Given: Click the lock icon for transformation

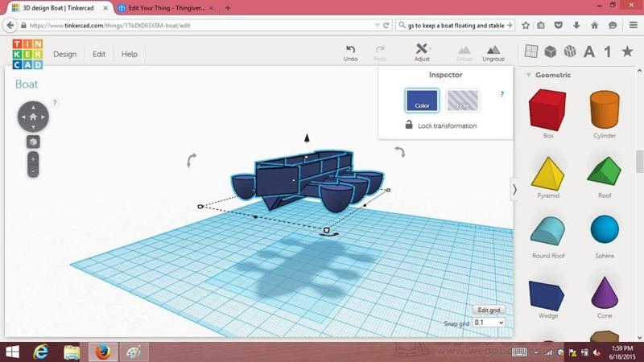Looking at the screenshot, I should click(409, 125).
